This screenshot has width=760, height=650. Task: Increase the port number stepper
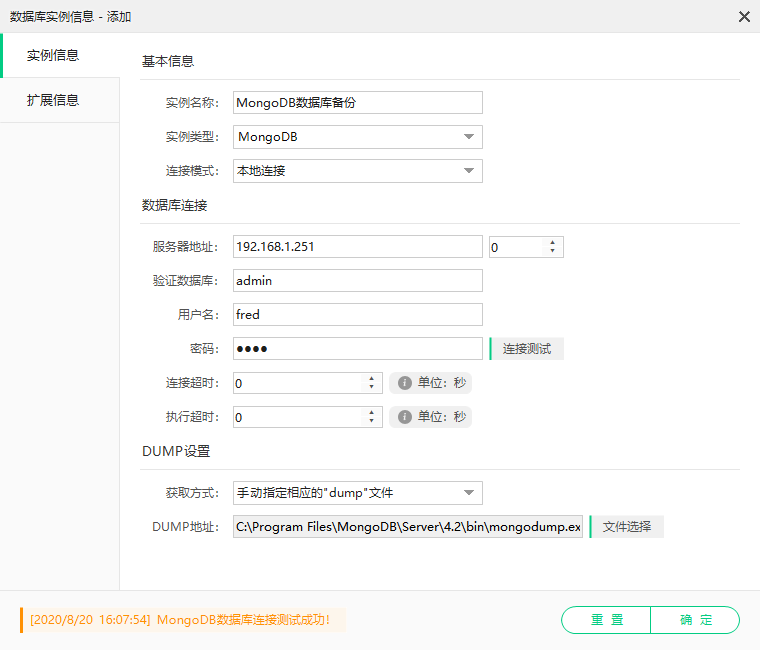coord(553,242)
